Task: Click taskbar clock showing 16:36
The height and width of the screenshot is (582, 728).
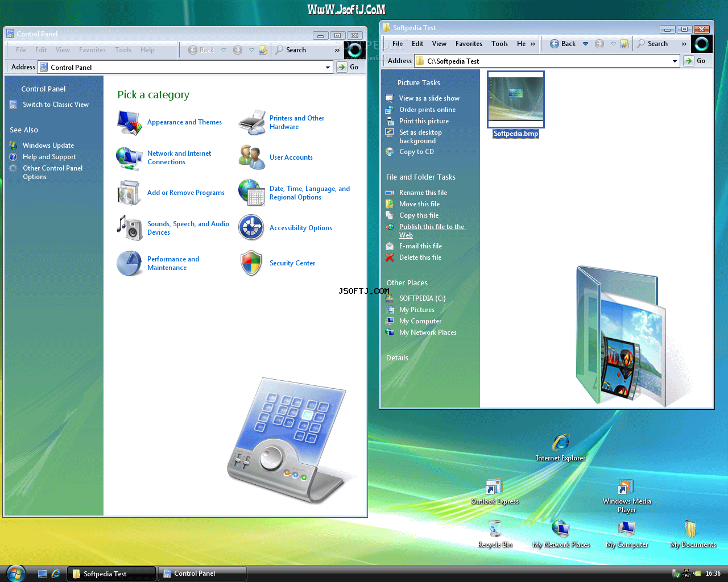Action: tap(713, 573)
